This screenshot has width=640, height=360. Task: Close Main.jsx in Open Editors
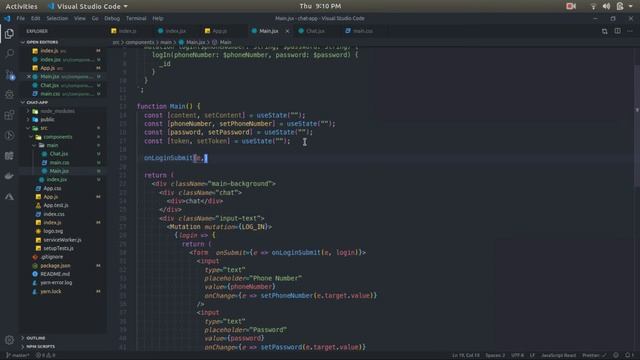pos(29,76)
